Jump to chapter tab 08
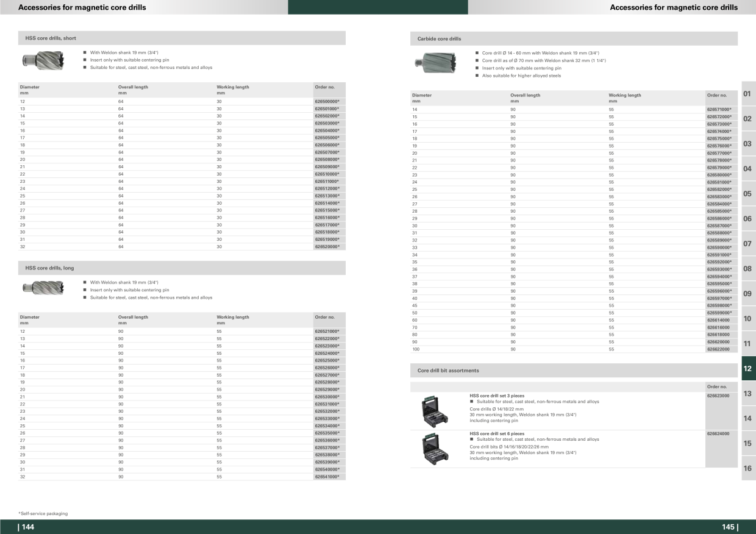This screenshot has height=534, width=756. tap(748, 269)
